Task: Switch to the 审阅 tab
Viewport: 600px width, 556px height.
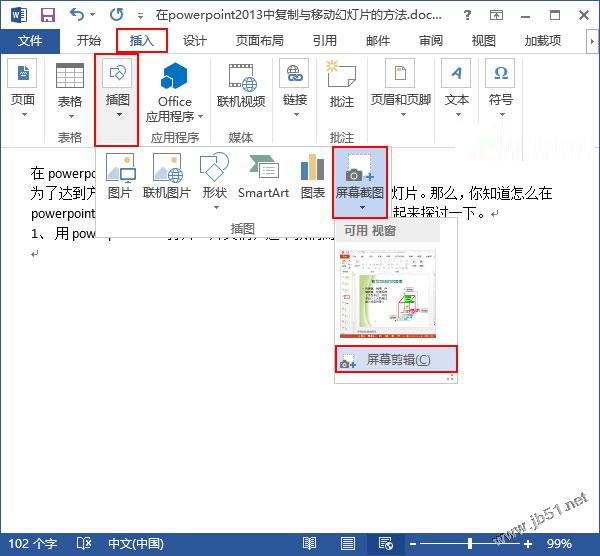Action: (x=430, y=41)
